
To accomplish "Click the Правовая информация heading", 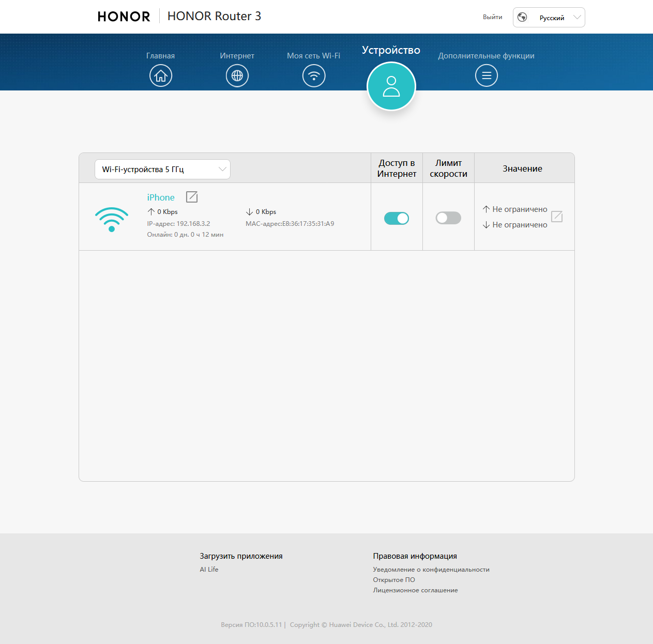I will [x=415, y=556].
